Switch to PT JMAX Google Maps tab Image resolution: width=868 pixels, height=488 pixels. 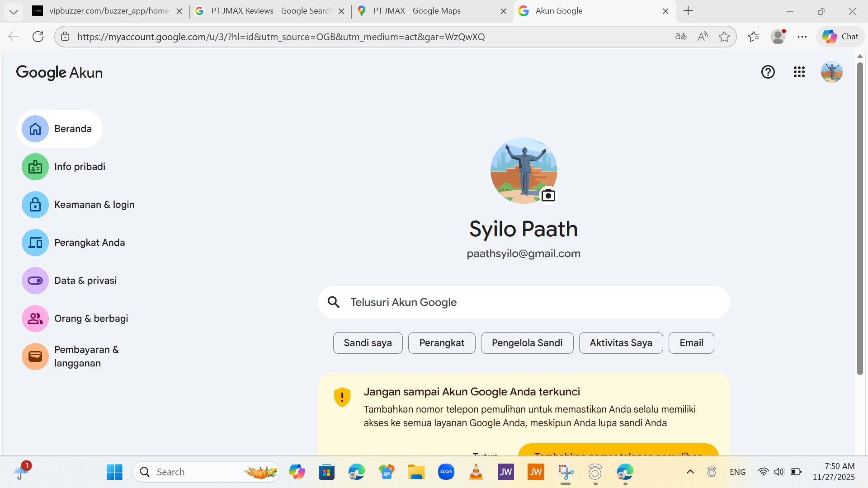pyautogui.click(x=417, y=11)
